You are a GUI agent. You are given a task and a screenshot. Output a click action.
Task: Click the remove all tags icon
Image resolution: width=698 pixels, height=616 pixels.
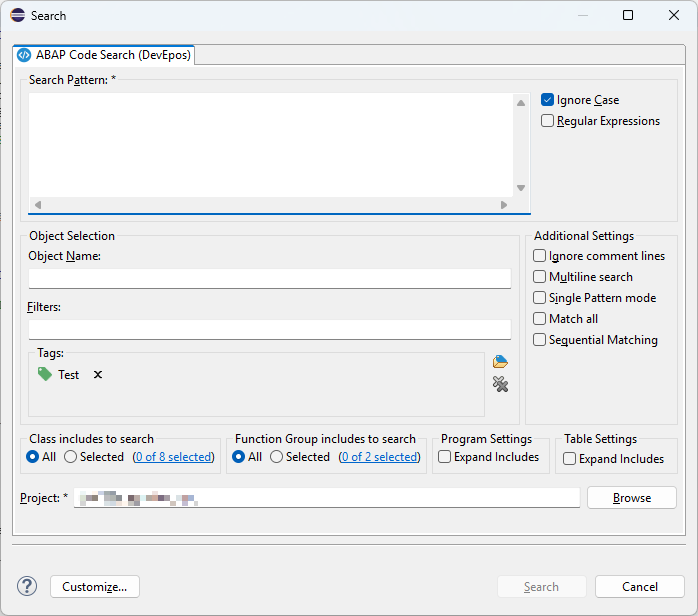click(x=500, y=384)
